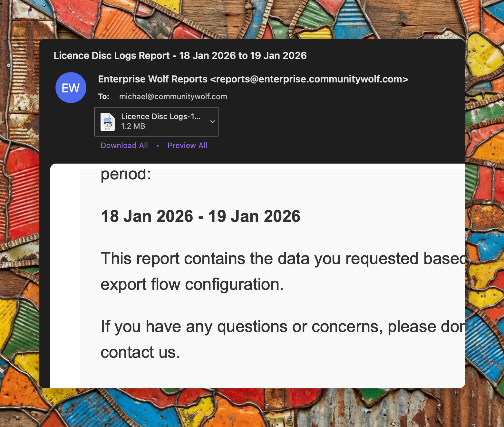This screenshot has width=504, height=427.
Task: Click recipient michael@communitywolf.com
Action: tap(173, 97)
